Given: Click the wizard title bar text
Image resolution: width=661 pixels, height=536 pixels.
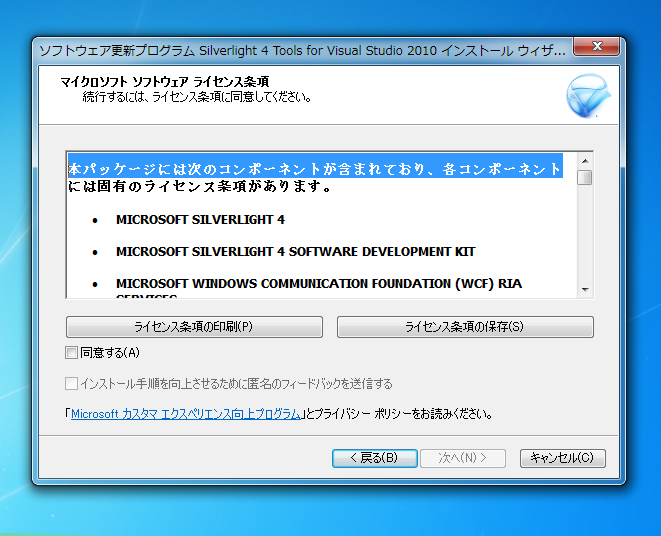Looking at the screenshot, I should tap(302, 51).
